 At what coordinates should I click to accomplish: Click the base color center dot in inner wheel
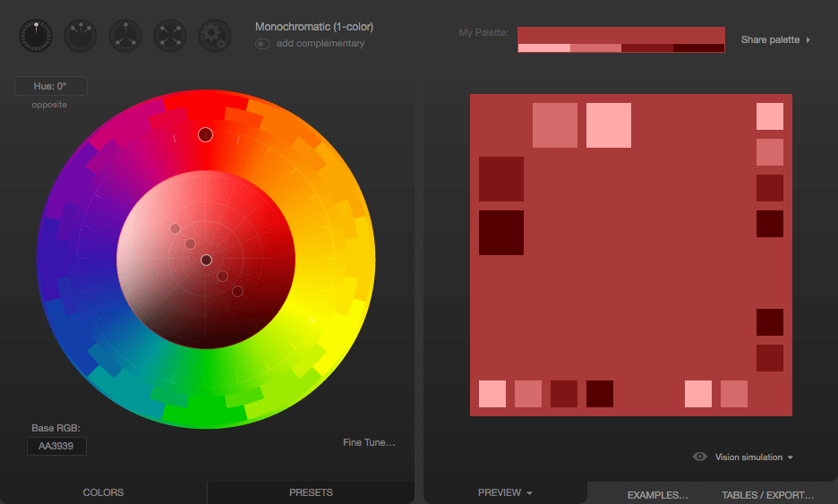pos(206,260)
